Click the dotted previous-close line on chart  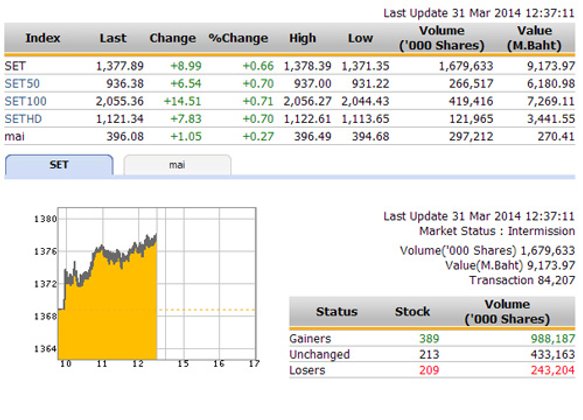click(x=207, y=310)
